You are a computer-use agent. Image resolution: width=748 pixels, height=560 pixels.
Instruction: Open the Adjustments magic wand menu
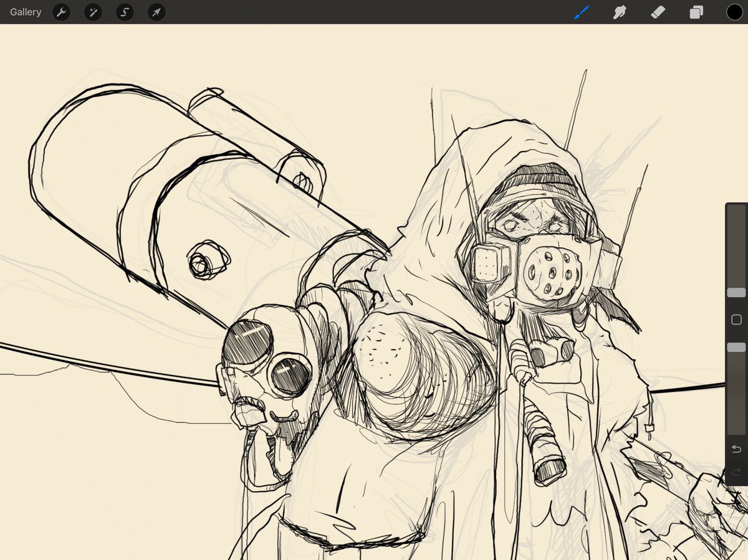pyautogui.click(x=93, y=12)
